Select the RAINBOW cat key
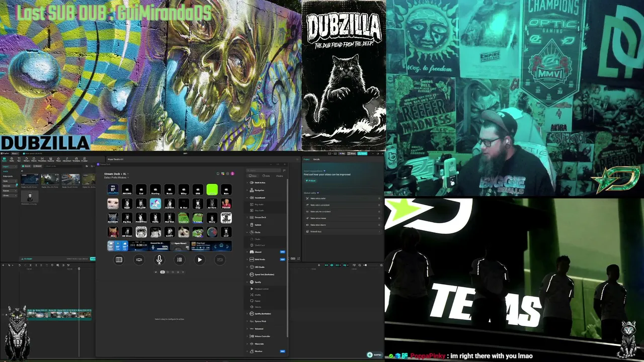 [113, 218]
